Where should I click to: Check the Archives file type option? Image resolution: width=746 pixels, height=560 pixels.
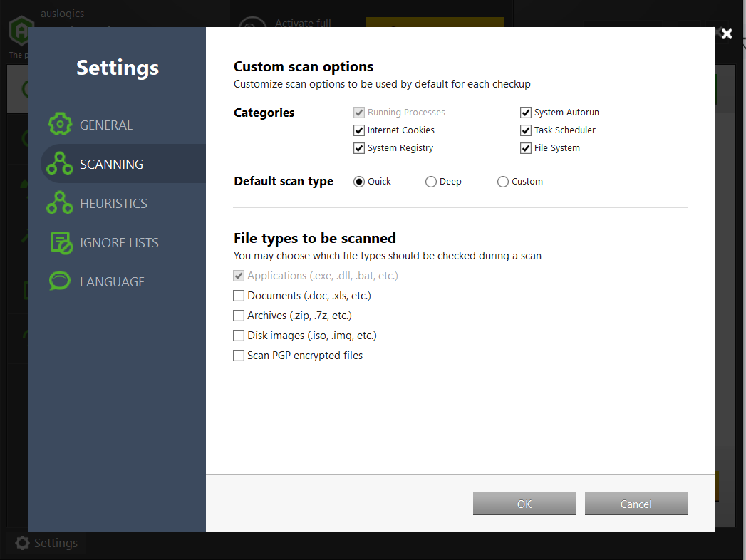[x=239, y=315]
